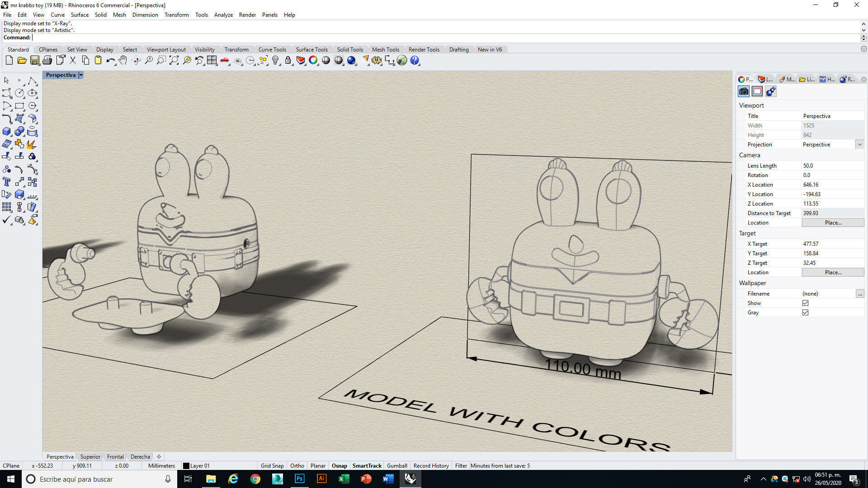Toggle Gumball in status bar
Viewport: 868px width, 488px height.
pyautogui.click(x=397, y=466)
